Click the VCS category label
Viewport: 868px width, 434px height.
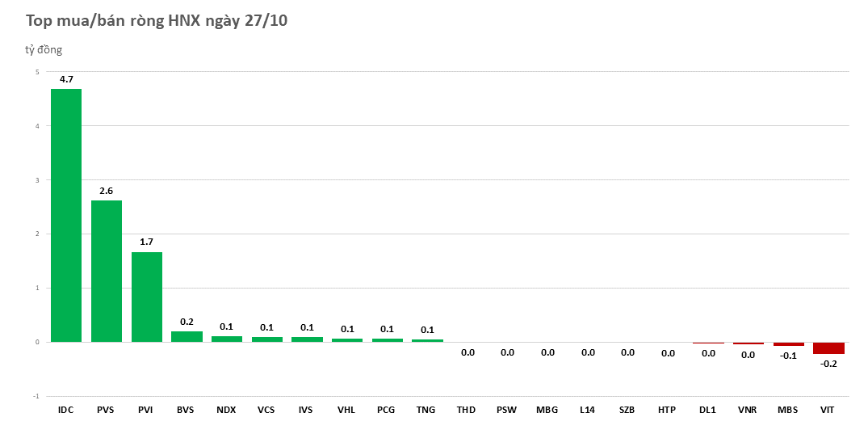(x=266, y=410)
